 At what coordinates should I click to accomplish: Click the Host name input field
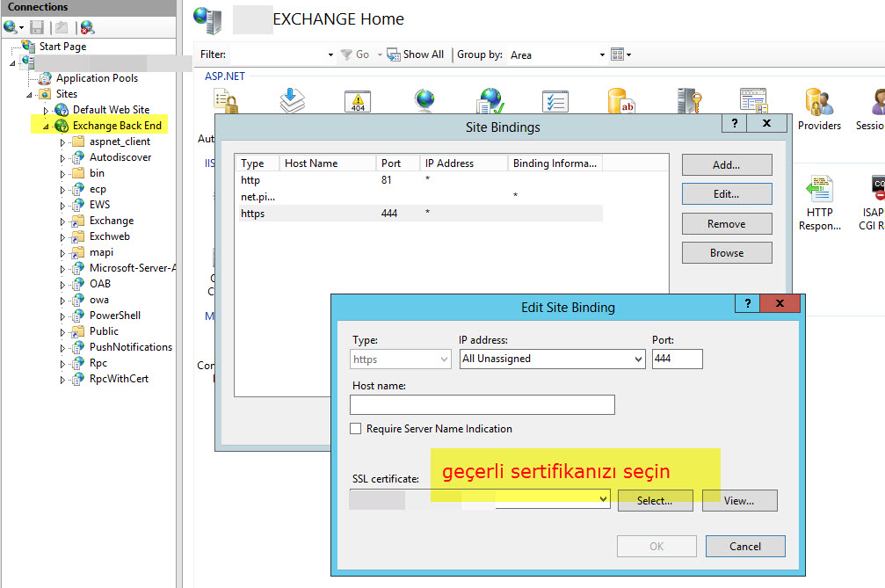[482, 404]
